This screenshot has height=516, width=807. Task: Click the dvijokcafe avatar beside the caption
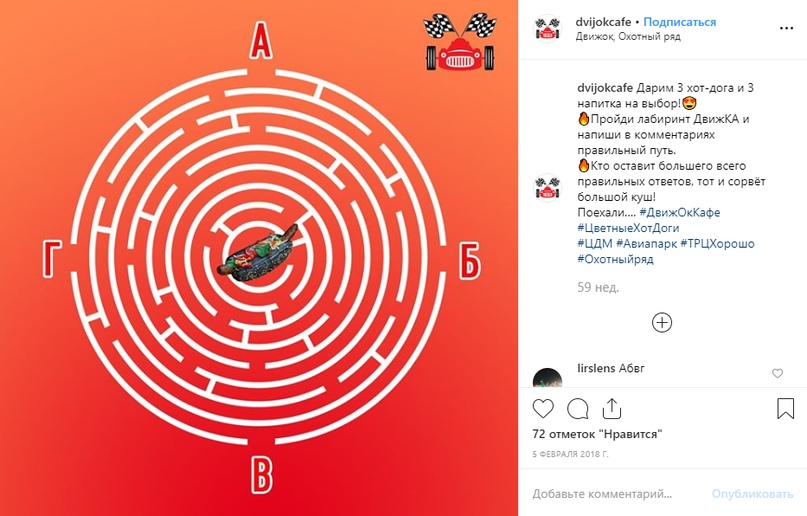click(547, 188)
